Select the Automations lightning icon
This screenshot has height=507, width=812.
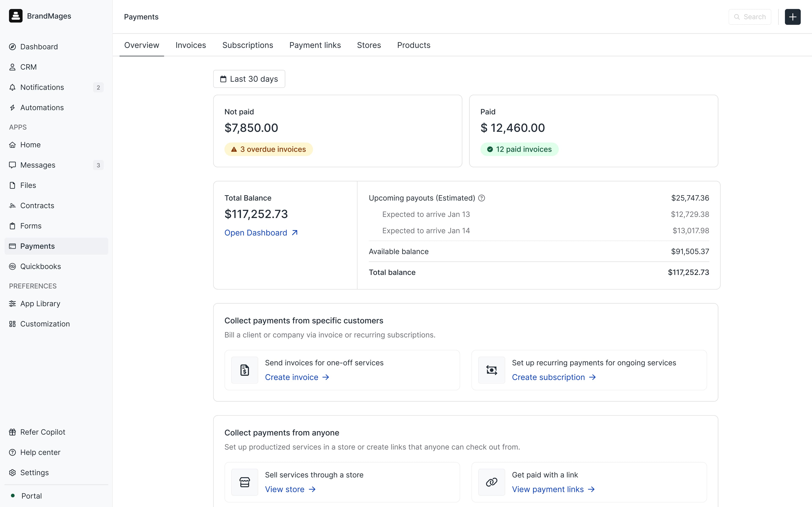pyautogui.click(x=13, y=107)
